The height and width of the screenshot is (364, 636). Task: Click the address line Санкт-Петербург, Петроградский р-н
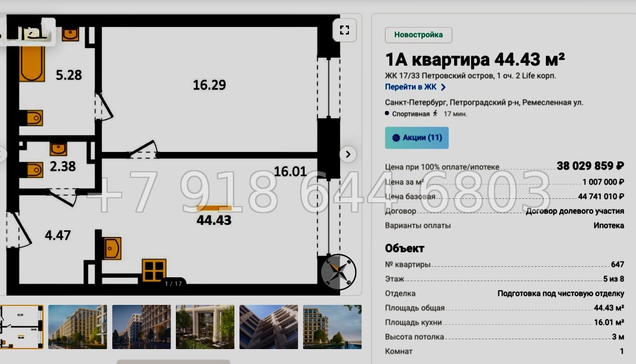pyautogui.click(x=484, y=102)
